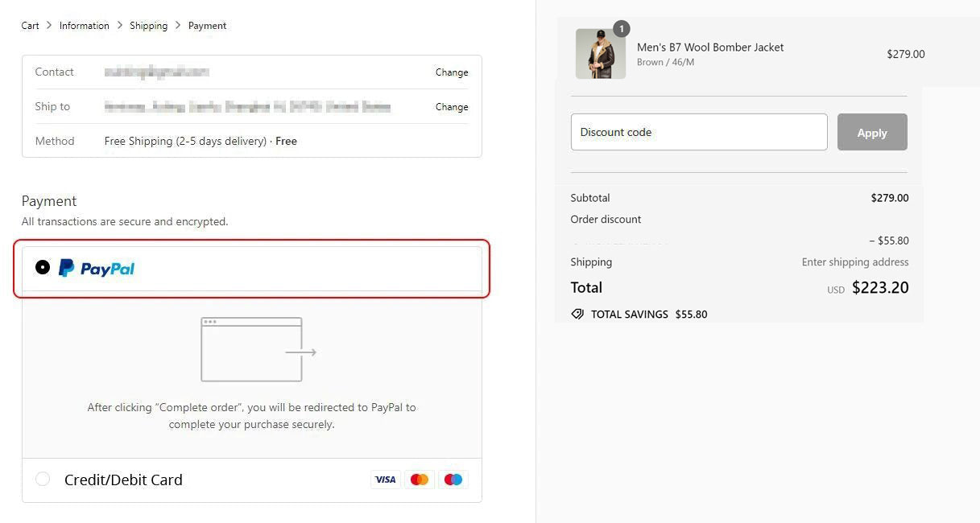
Task: Click the chevron right after Cart breadcrumb
Action: 49,26
